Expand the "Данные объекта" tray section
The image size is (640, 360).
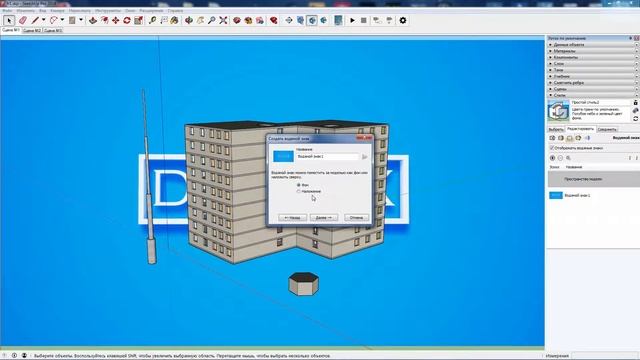pos(593,45)
